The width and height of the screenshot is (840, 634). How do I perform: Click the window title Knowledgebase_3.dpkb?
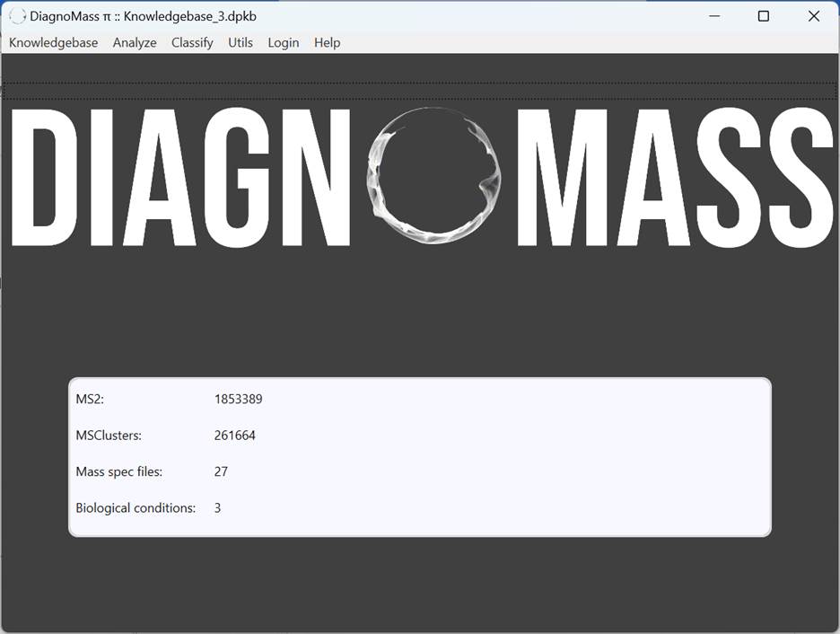pos(189,16)
